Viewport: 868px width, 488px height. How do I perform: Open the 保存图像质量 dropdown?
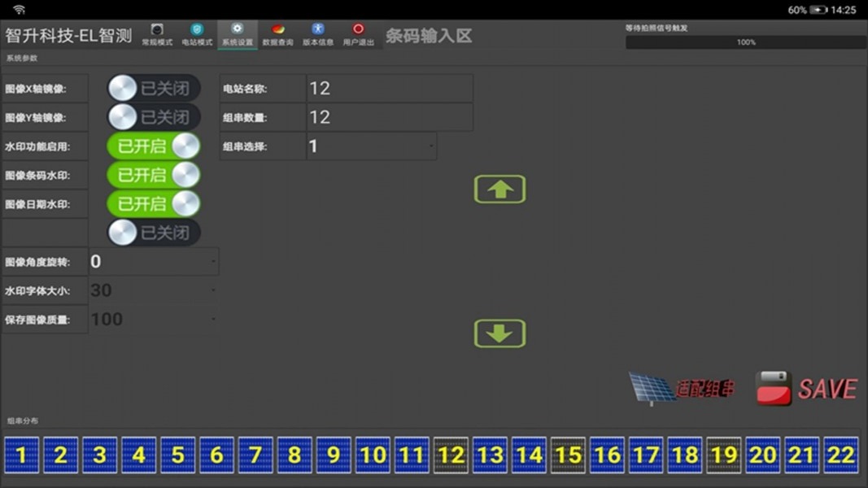tap(153, 320)
